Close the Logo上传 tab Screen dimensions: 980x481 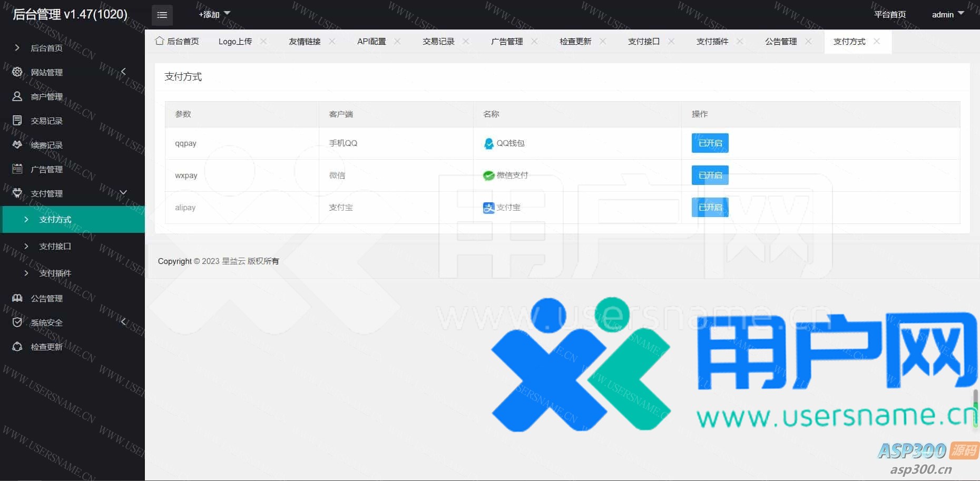263,42
